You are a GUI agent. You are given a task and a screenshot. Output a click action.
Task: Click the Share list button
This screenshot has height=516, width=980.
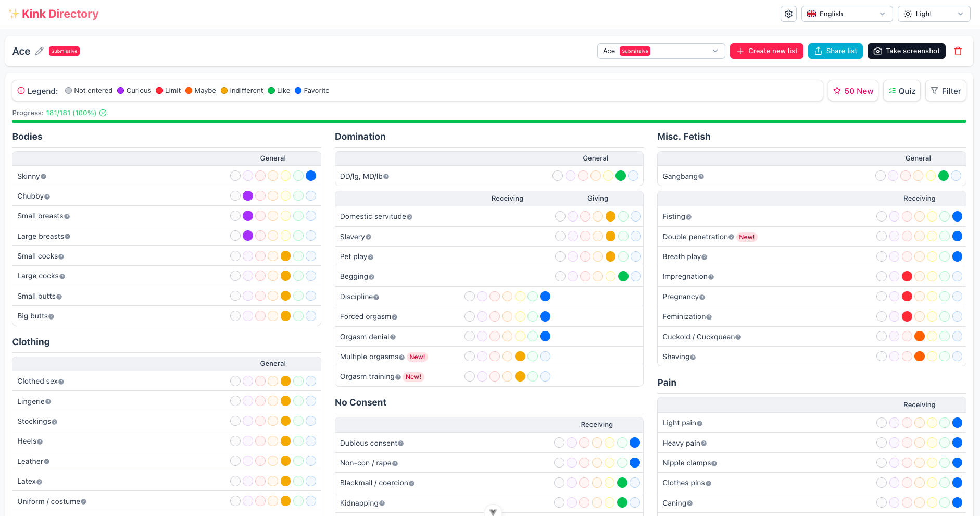[835, 51]
